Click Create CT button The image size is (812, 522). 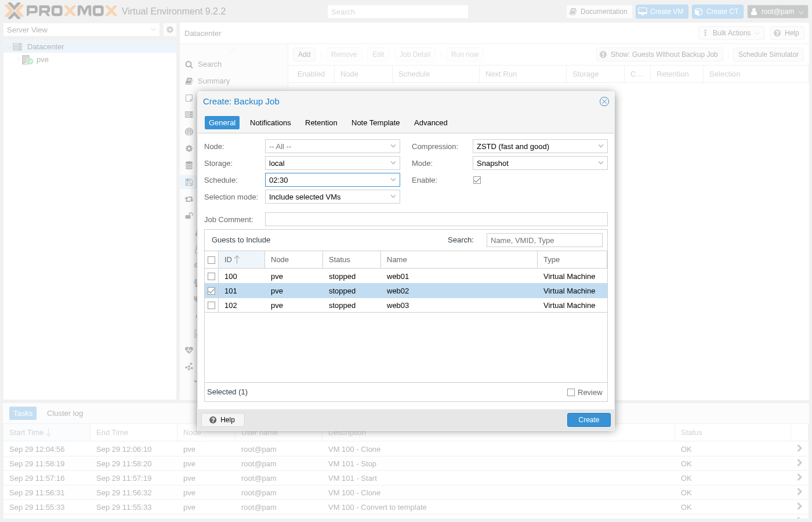pos(717,12)
